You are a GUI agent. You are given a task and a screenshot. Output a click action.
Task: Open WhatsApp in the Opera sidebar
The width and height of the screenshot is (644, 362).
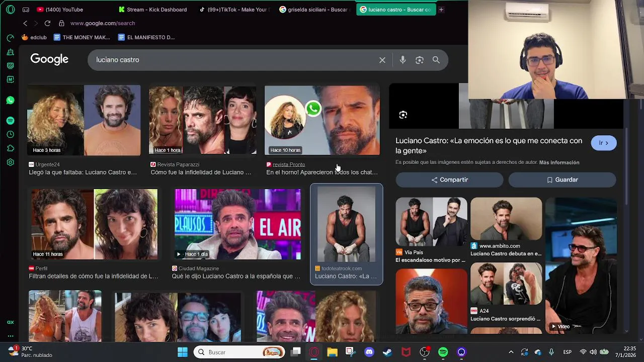pyautogui.click(x=10, y=100)
